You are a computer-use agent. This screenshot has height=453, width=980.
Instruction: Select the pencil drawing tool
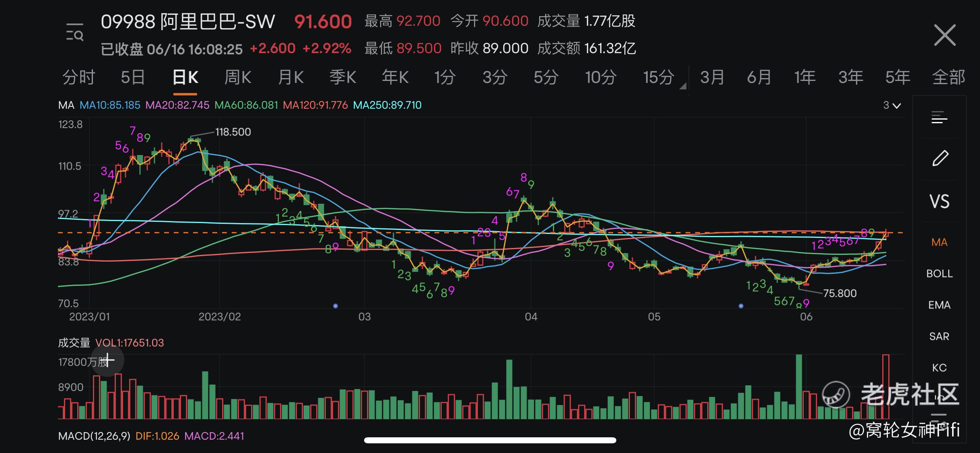tap(940, 158)
